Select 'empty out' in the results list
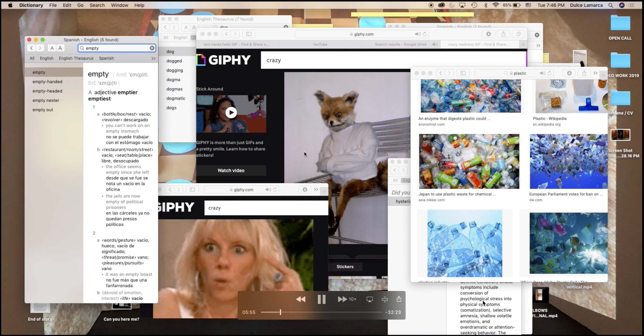Image resolution: width=644 pixels, height=336 pixels. coord(43,110)
